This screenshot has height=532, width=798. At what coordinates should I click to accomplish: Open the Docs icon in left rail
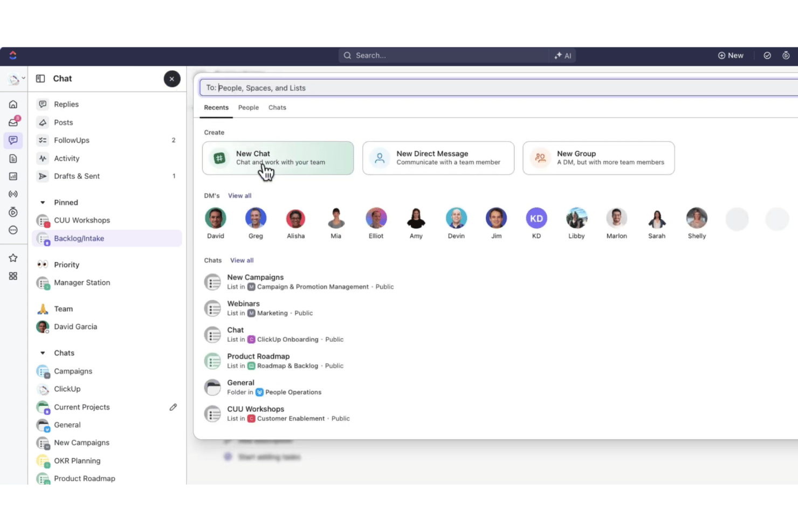13,158
